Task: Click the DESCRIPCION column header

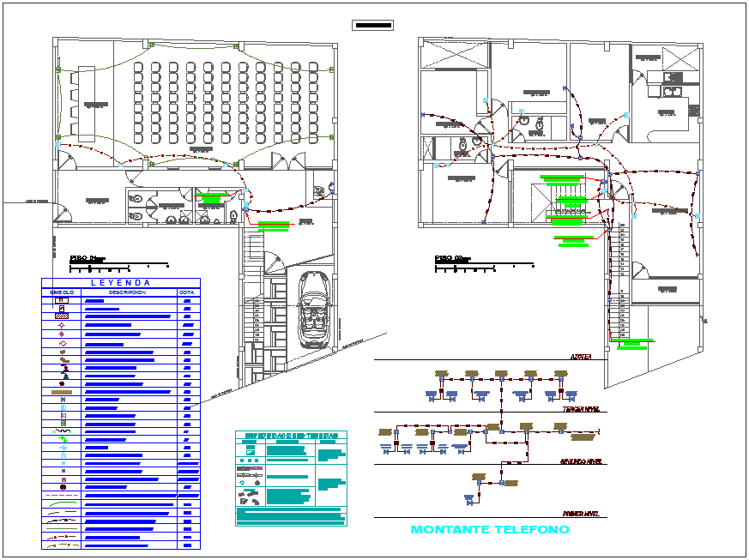Action: click(127, 292)
